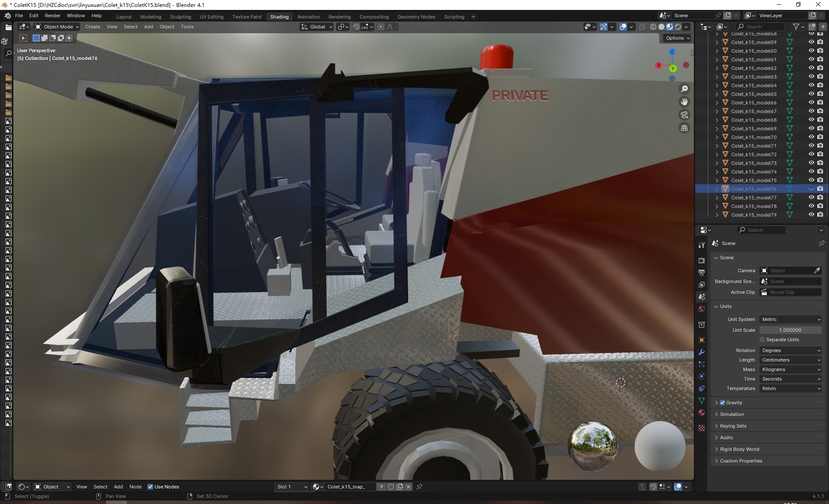This screenshot has width=829, height=504.
Task: Expand the Simulation panel
Action: click(x=731, y=414)
